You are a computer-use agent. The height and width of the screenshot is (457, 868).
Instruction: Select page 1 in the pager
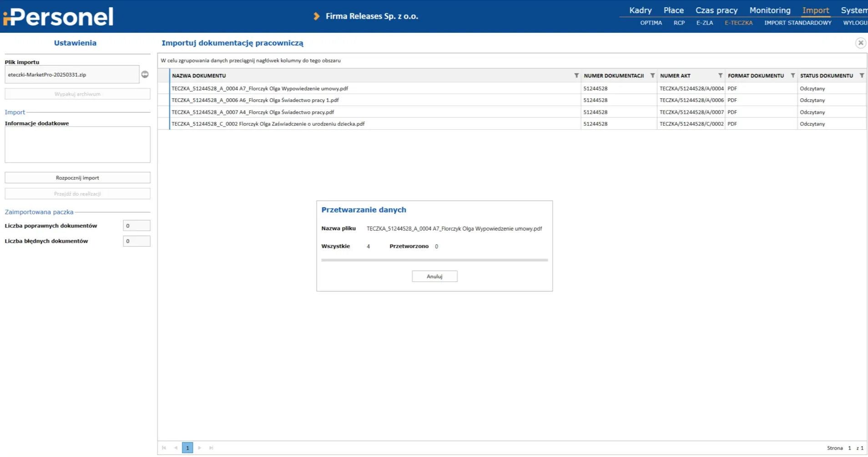click(x=187, y=448)
